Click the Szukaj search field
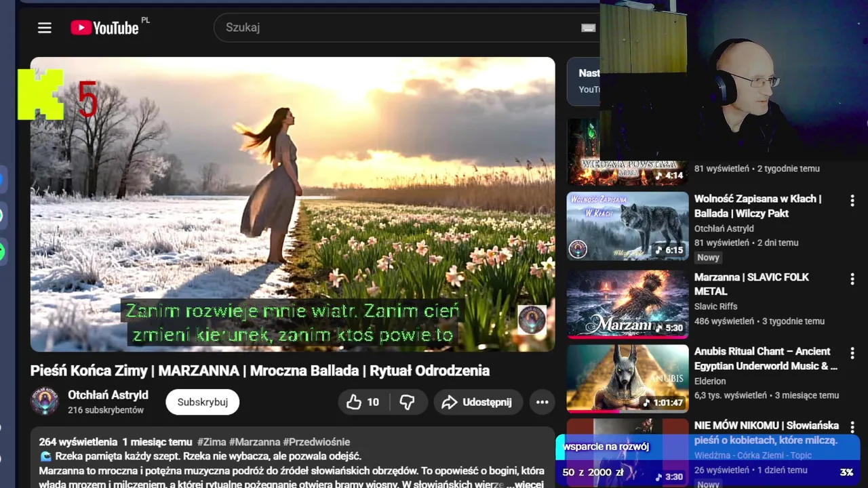This screenshot has width=868, height=488. pos(407,28)
